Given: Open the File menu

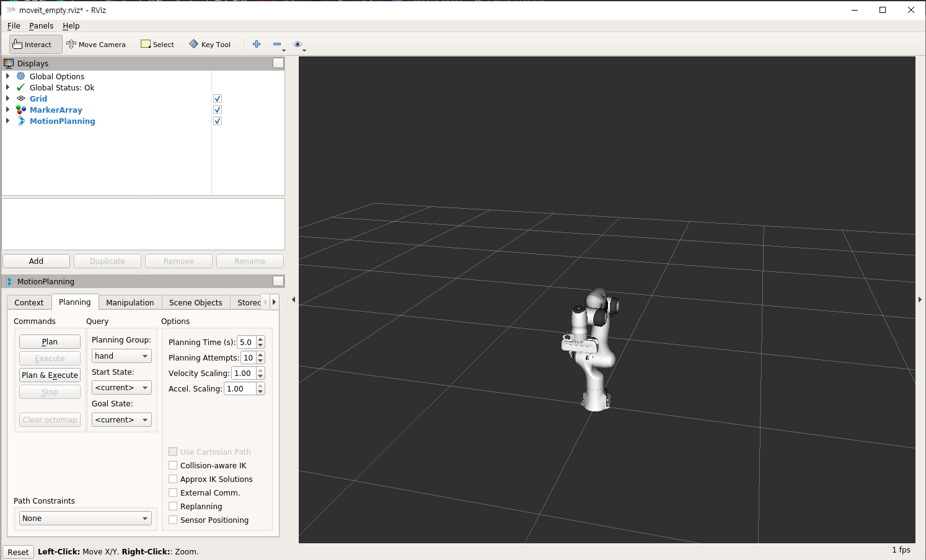Looking at the screenshot, I should pyautogui.click(x=14, y=26).
